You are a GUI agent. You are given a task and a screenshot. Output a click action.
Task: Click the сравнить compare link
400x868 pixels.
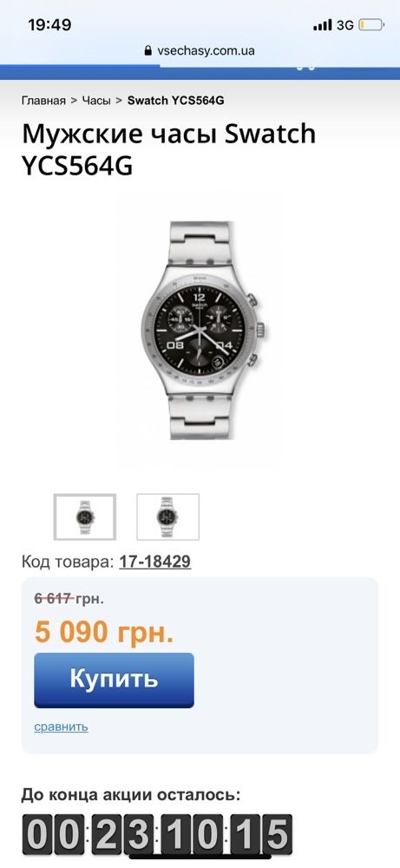click(x=61, y=727)
